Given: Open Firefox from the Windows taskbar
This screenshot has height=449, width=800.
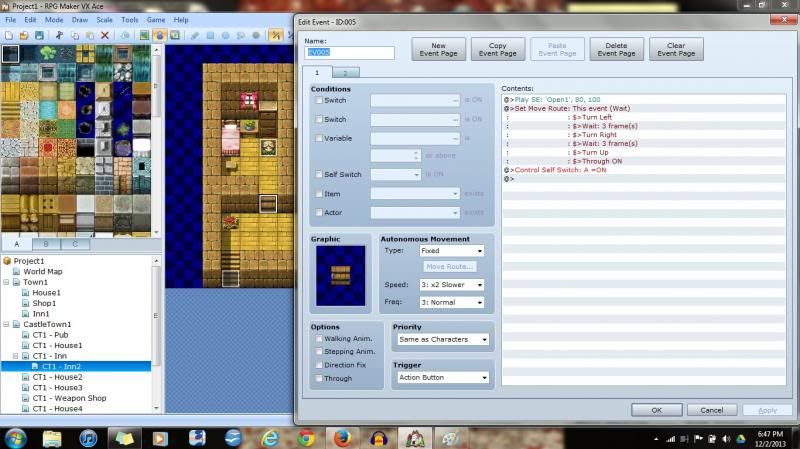Looking at the screenshot, I should coord(342,438).
